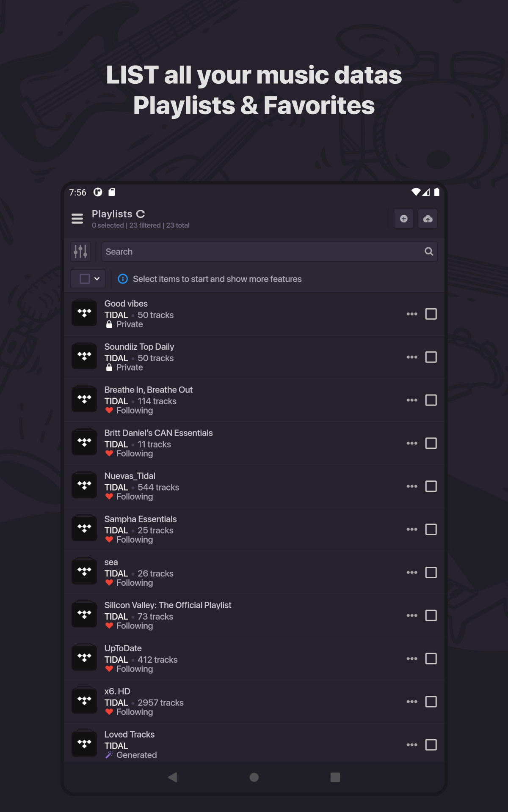
Task: Open more options for Soundiiz Top Daily
Action: (411, 357)
